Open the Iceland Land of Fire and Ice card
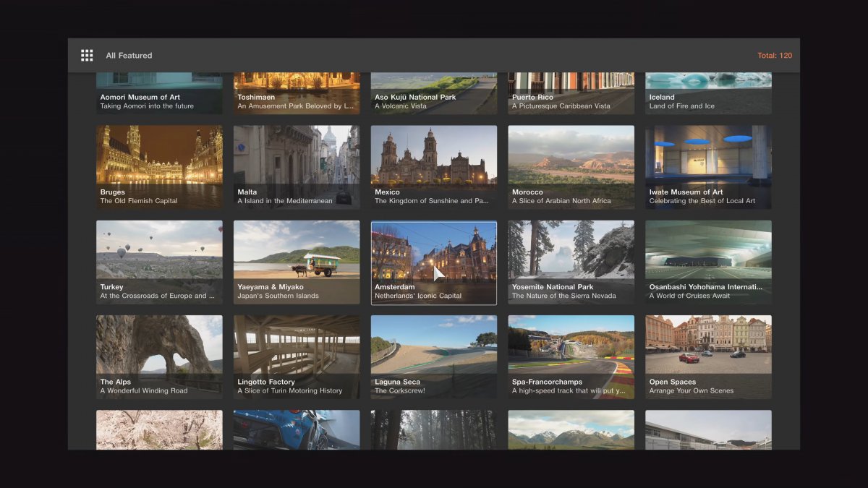Image resolution: width=868 pixels, height=488 pixels. click(x=709, y=93)
